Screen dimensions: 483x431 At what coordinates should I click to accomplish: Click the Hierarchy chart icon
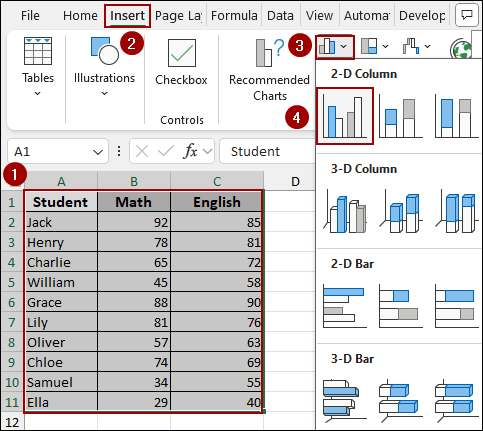coord(369,46)
